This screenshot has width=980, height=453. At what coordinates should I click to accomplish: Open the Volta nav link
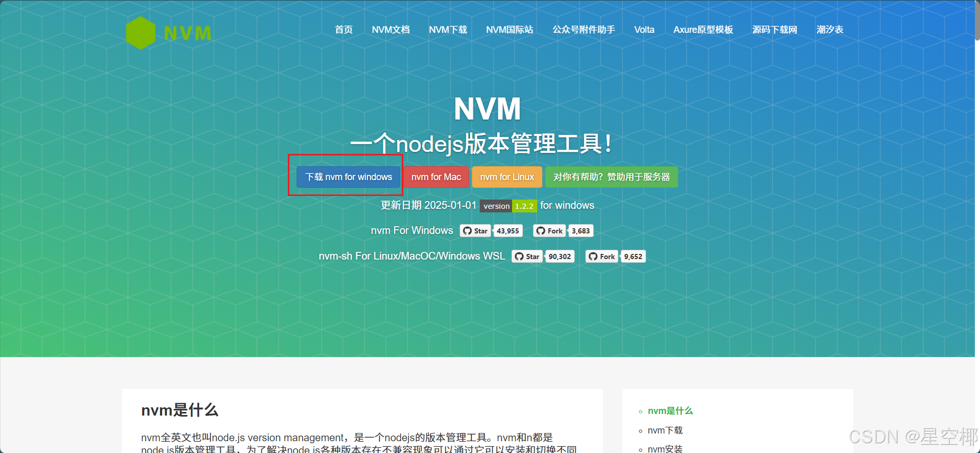[x=644, y=30]
